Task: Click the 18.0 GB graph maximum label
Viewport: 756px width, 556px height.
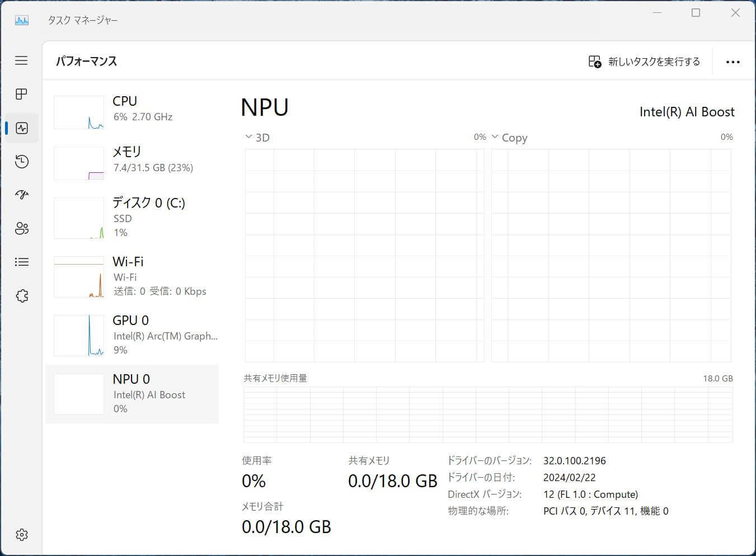Action: [718, 379]
